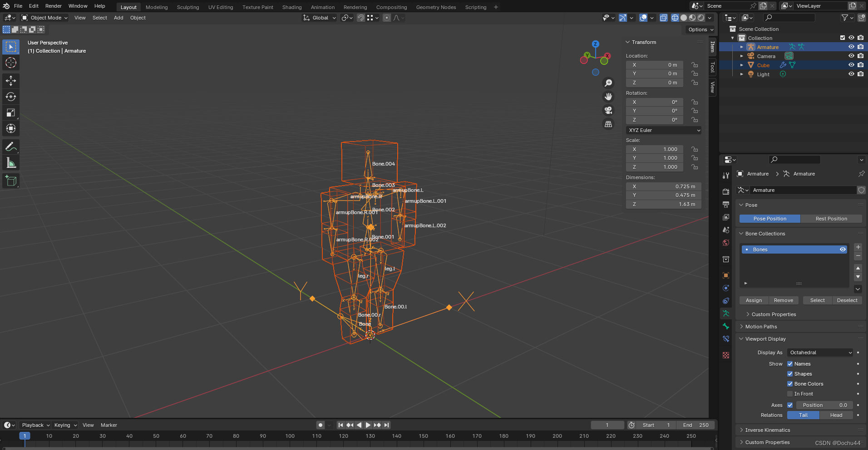
Task: Disable the Bone Colors checkbox
Action: pos(790,383)
